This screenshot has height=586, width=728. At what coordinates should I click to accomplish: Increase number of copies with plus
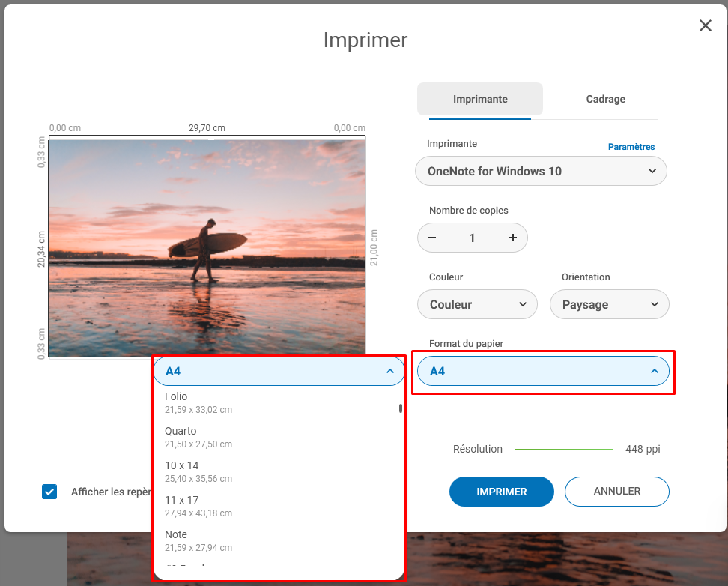(x=512, y=238)
